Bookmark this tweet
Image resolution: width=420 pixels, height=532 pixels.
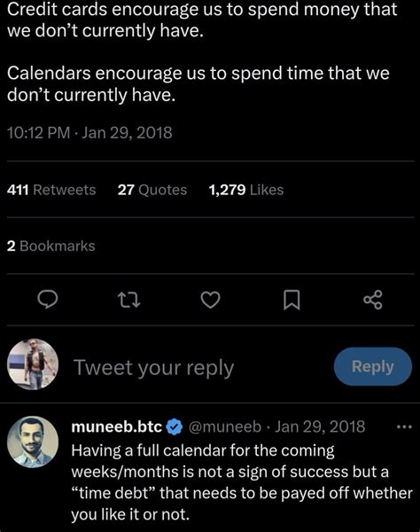[x=292, y=300]
